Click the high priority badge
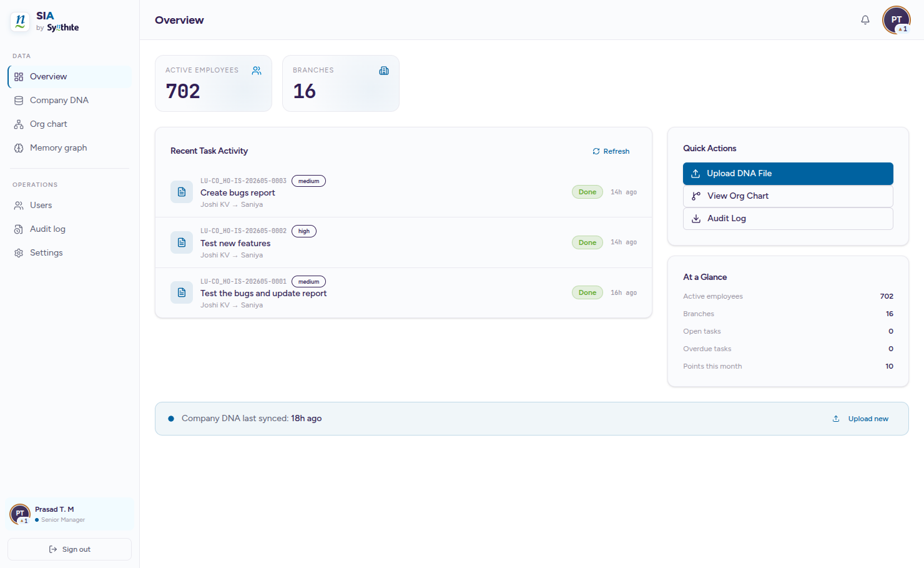924x568 pixels. pyautogui.click(x=304, y=231)
